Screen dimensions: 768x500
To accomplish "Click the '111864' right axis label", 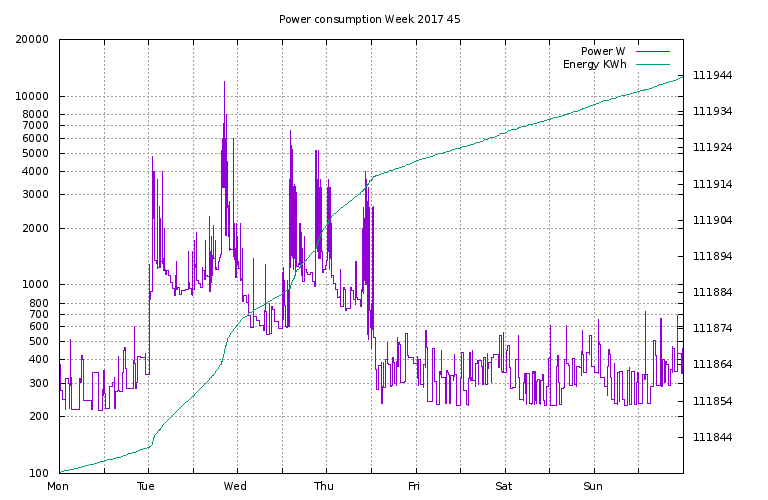I will click(x=712, y=364).
